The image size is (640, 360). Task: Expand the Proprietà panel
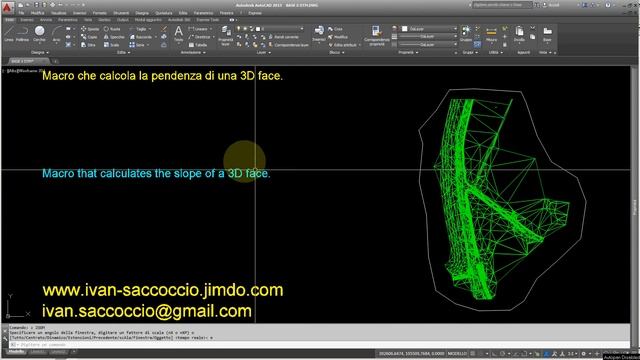pos(408,53)
